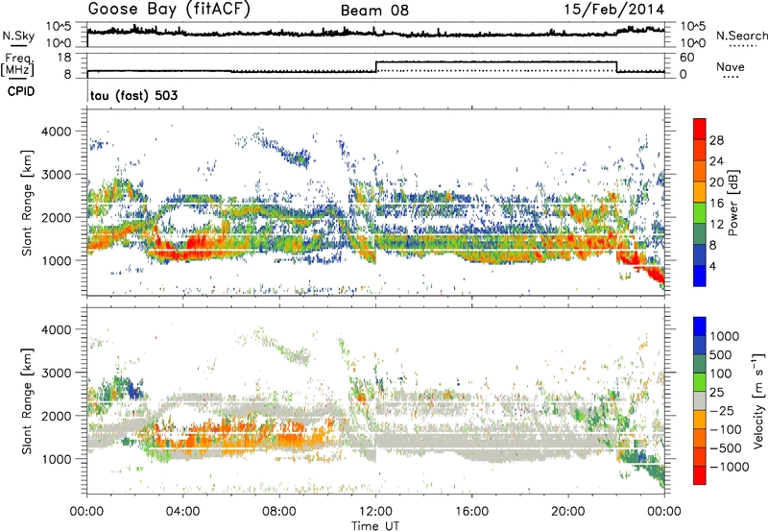Click the 60 tick on Nave axis
768x532 pixels.
(687, 58)
